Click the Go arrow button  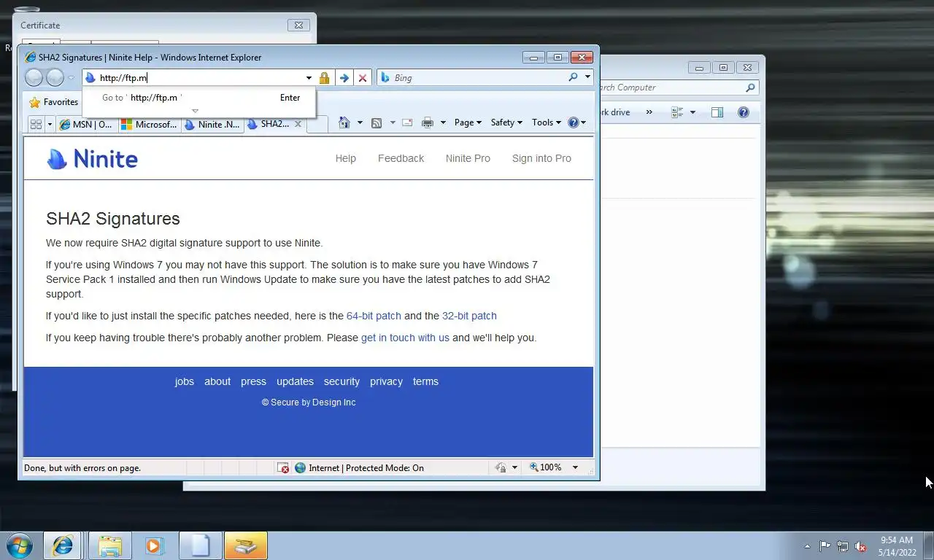pyautogui.click(x=344, y=78)
